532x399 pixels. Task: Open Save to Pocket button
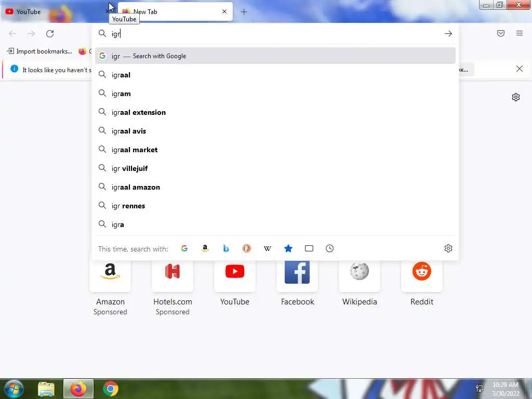(501, 33)
